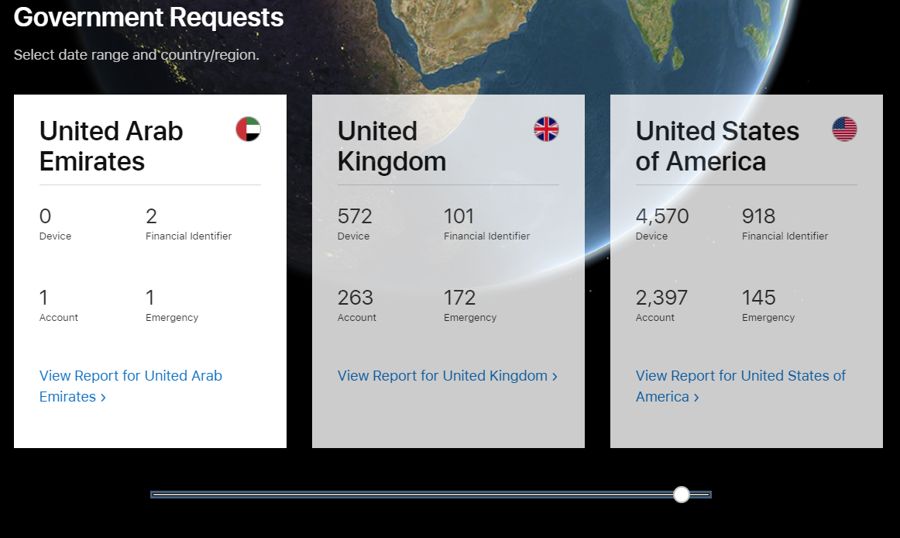This screenshot has width=900, height=538.
Task: Click the Emergency label in UAE card
Action: (172, 318)
